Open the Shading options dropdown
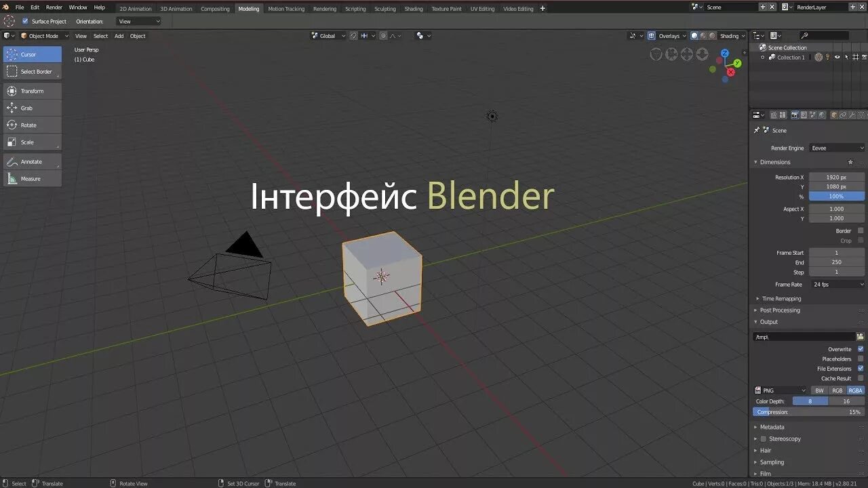868x488 pixels. pyautogui.click(x=732, y=36)
